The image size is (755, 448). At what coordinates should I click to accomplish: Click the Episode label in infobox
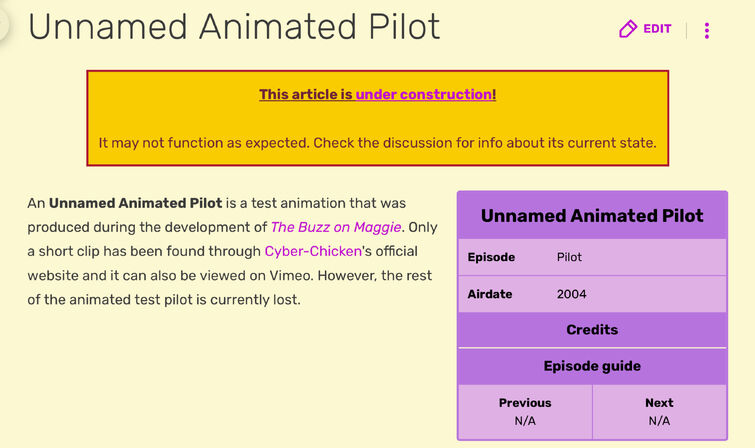[491, 257]
